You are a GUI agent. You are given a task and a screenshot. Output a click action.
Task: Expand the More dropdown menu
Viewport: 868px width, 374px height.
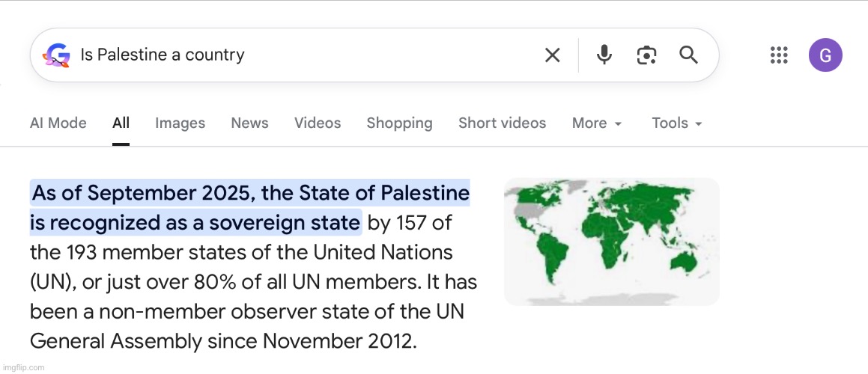click(597, 123)
